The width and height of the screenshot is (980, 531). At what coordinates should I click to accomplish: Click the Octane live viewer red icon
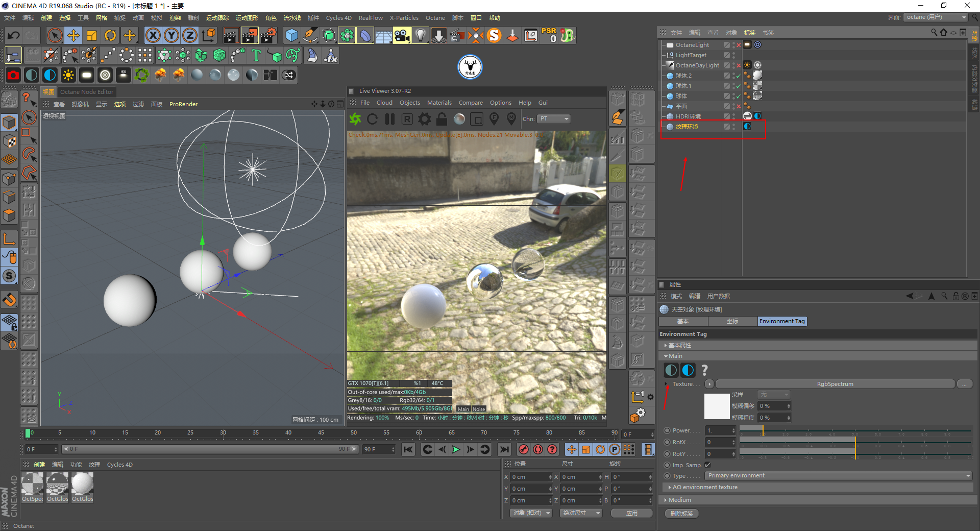pos(13,75)
